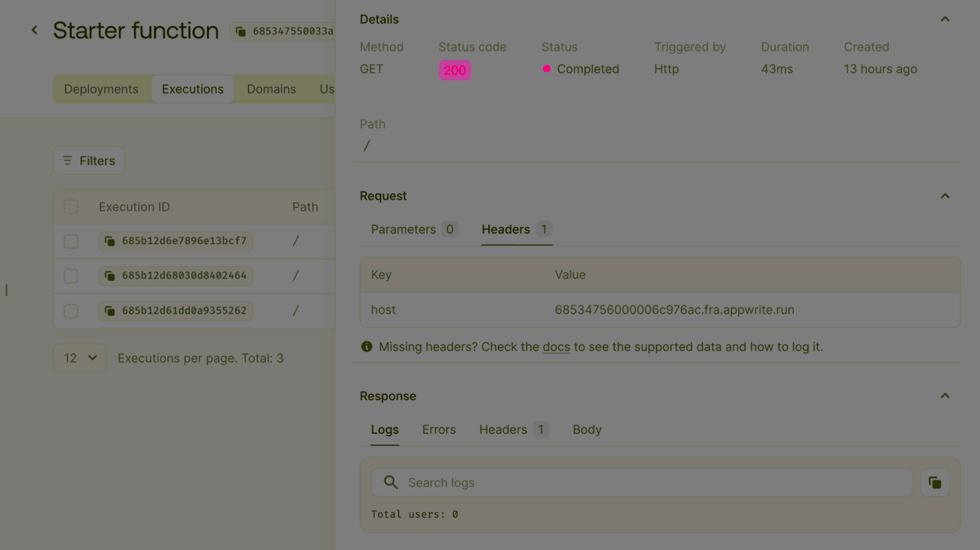Image resolution: width=980 pixels, height=550 pixels.
Task: Select all executions via the header checkbox
Action: click(70, 207)
